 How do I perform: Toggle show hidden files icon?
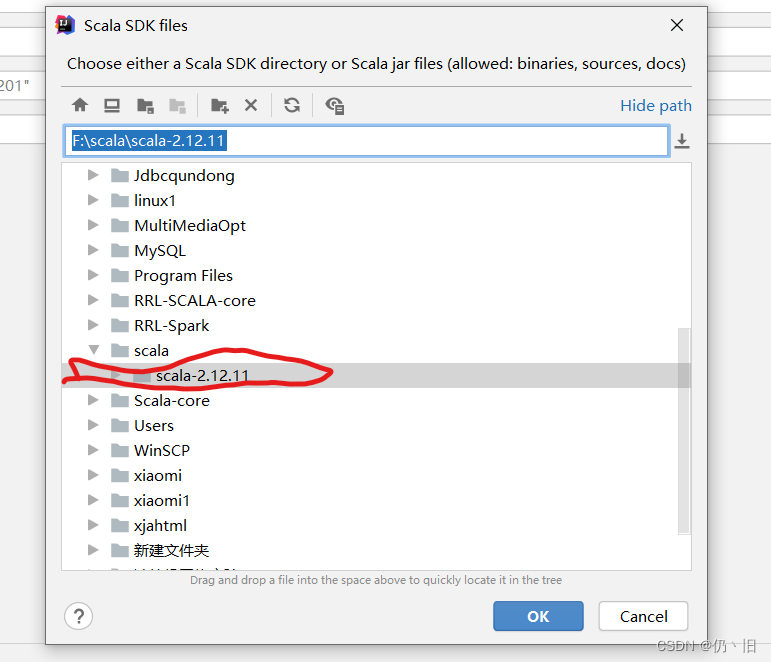pyautogui.click(x=335, y=106)
